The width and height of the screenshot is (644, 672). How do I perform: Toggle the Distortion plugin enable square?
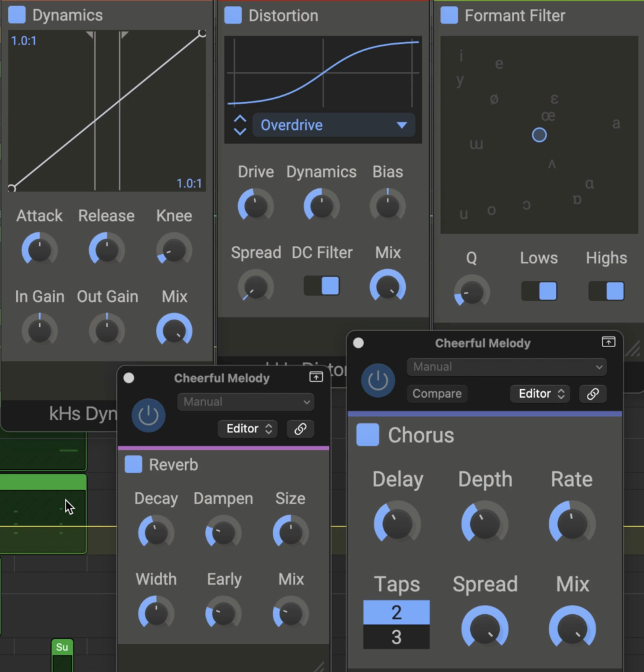[233, 16]
